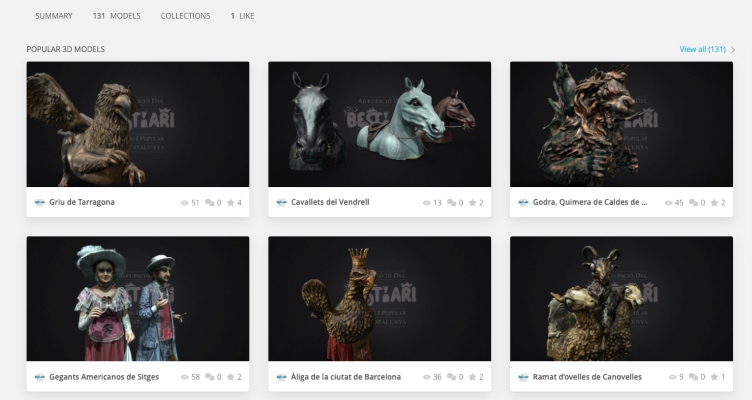Open the Cavallets del Vendrell horse heads thumbnail
This screenshot has height=400, width=752.
(x=379, y=124)
